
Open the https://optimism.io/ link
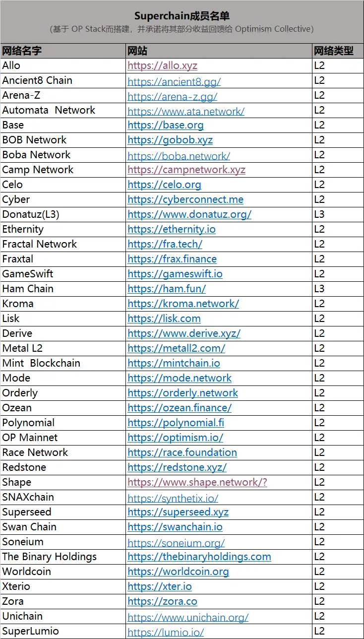coord(175,438)
